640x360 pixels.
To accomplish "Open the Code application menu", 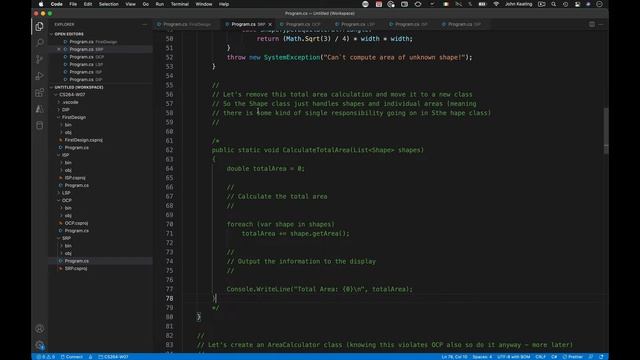I will point(56,4).
